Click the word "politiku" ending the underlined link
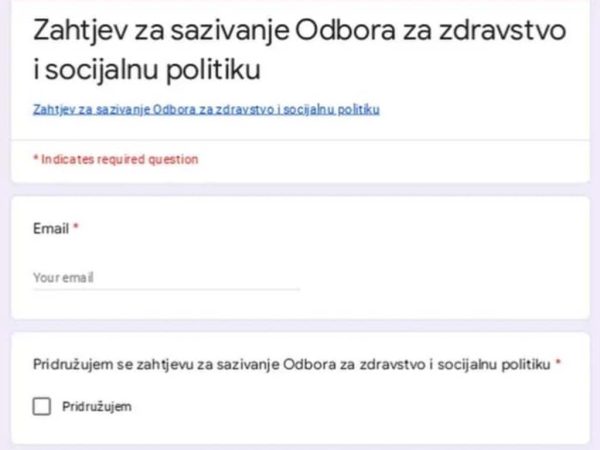 click(x=359, y=109)
